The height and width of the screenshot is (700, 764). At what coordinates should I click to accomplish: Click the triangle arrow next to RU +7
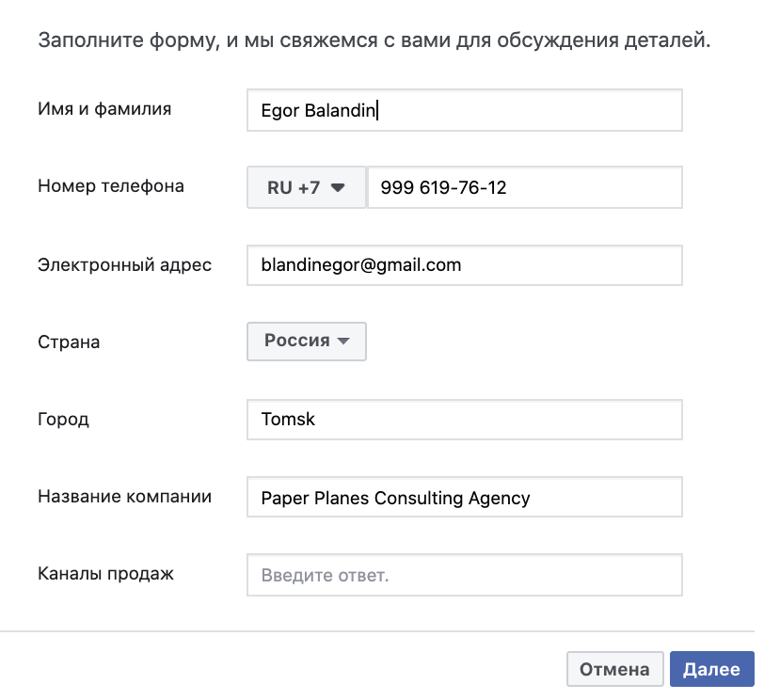[x=338, y=188]
